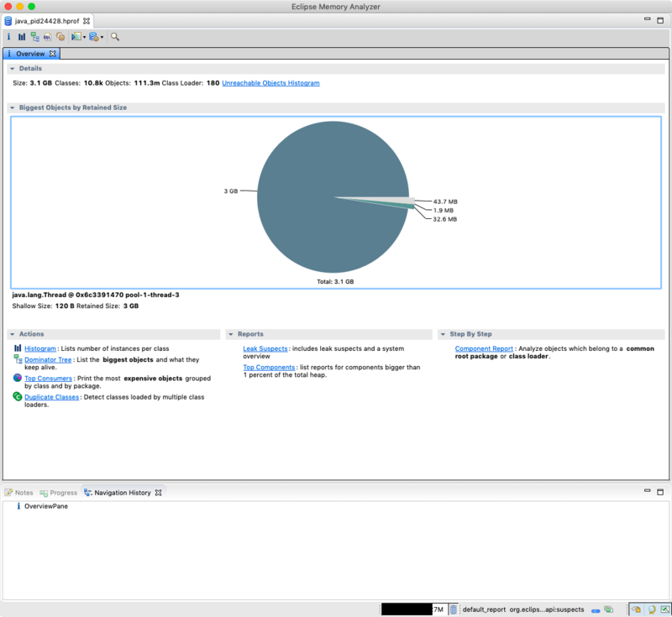Screen dimensions: 672x617
Task: Click the blue progress indicator in the status bar
Action: coord(596,610)
